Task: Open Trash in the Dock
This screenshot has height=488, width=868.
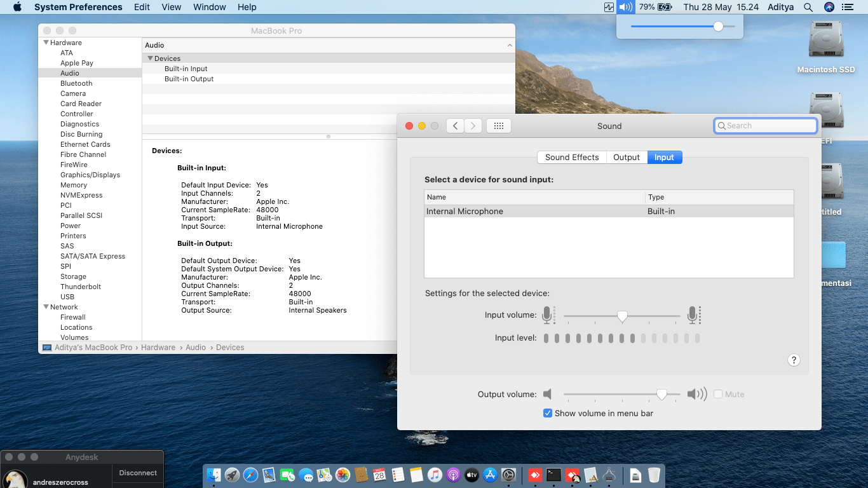Action: (x=654, y=475)
